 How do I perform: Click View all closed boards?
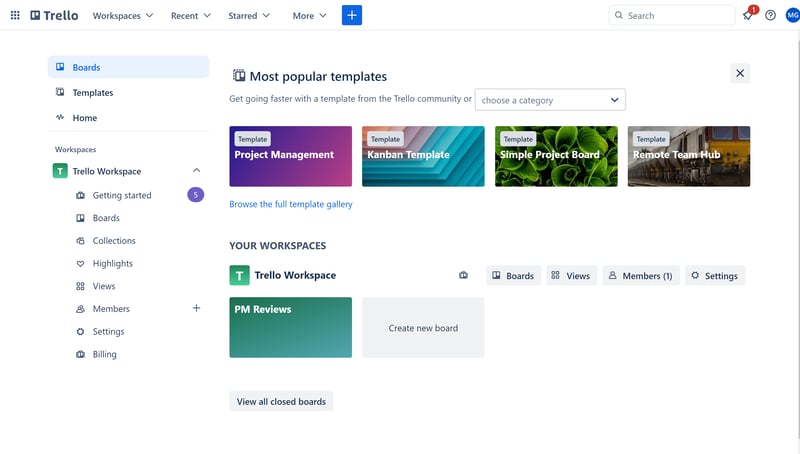tap(281, 401)
